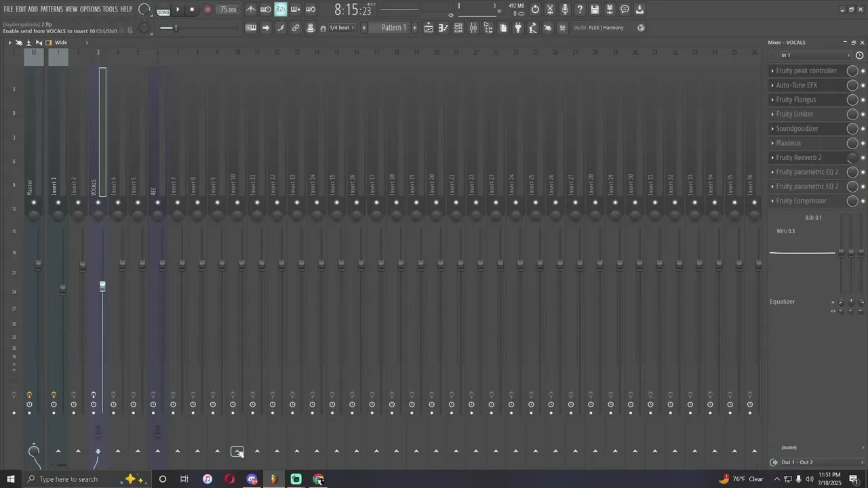
Task: Open the Channel rack view icon
Action: click(458, 28)
